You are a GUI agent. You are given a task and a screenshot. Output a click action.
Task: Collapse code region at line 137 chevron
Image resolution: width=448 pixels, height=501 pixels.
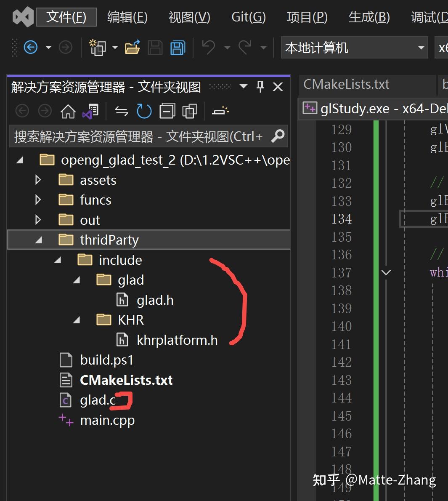click(386, 272)
